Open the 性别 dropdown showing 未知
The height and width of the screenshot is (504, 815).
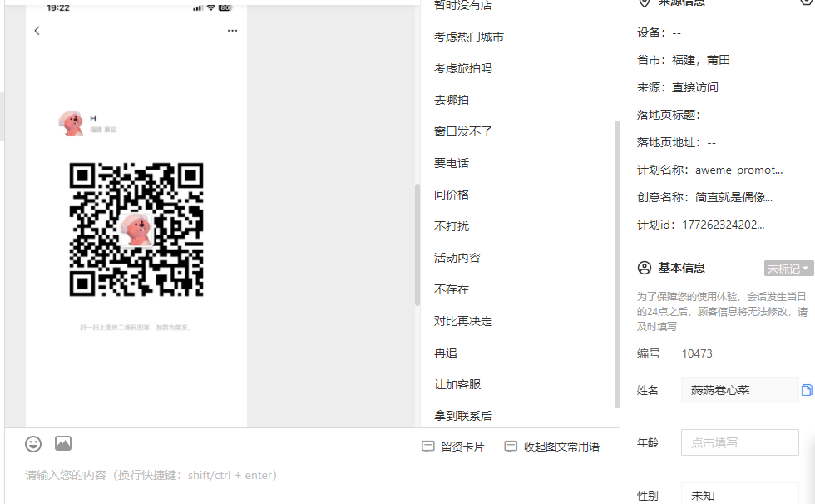[x=739, y=495]
